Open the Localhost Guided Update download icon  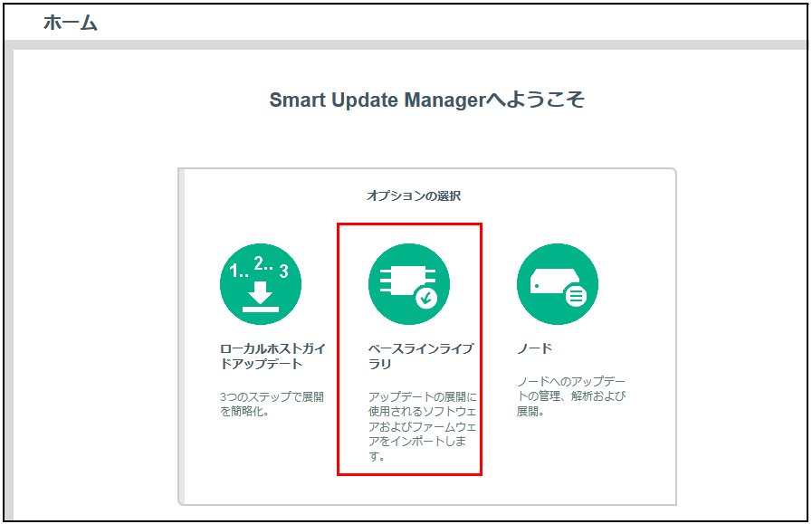tap(261, 284)
